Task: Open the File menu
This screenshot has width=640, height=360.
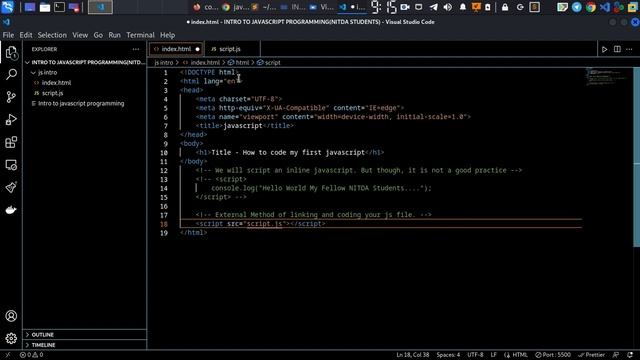Action: point(8,35)
